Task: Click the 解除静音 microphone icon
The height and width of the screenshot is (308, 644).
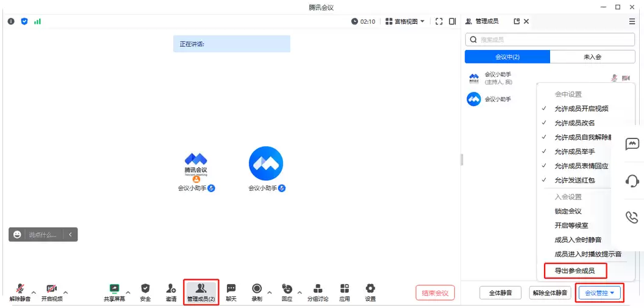Action: coord(20,288)
